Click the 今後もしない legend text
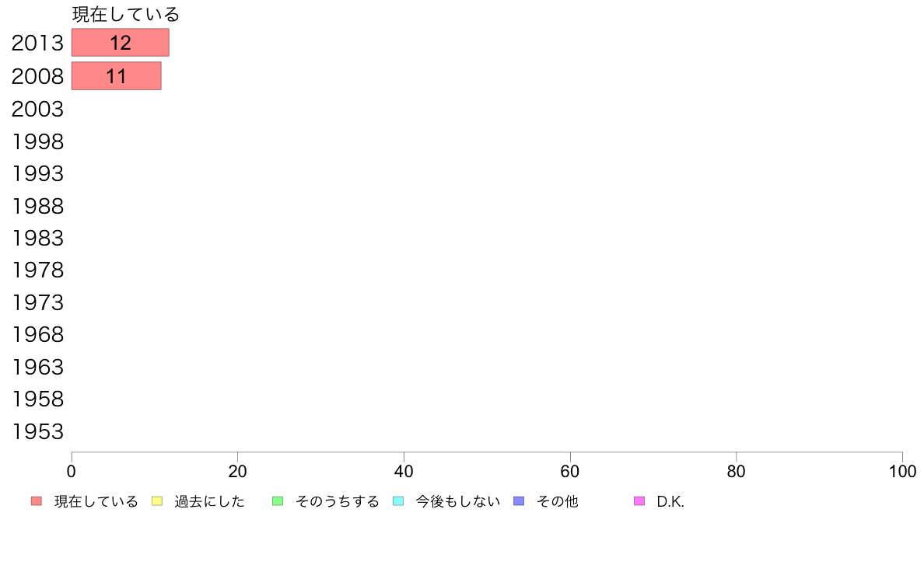 coord(458,501)
